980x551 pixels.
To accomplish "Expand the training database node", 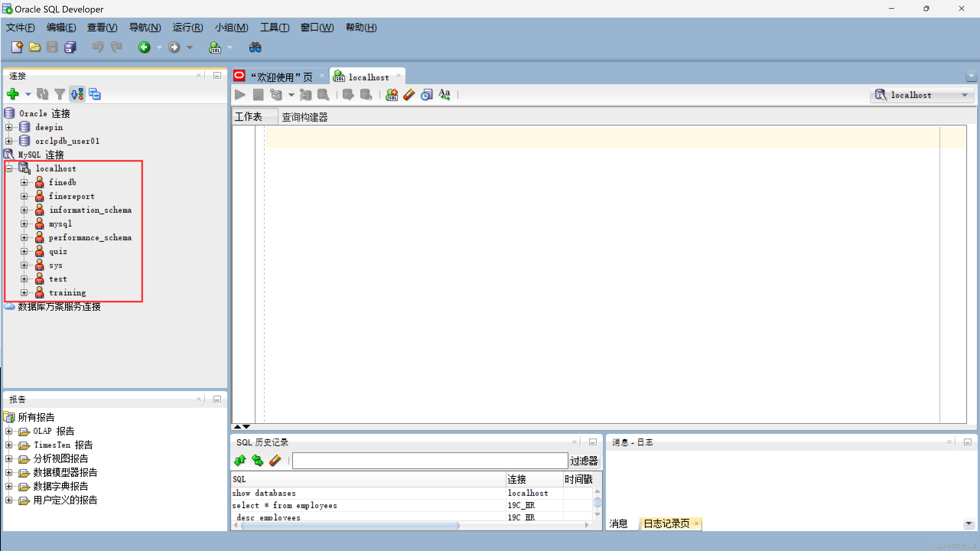I will pos(24,293).
